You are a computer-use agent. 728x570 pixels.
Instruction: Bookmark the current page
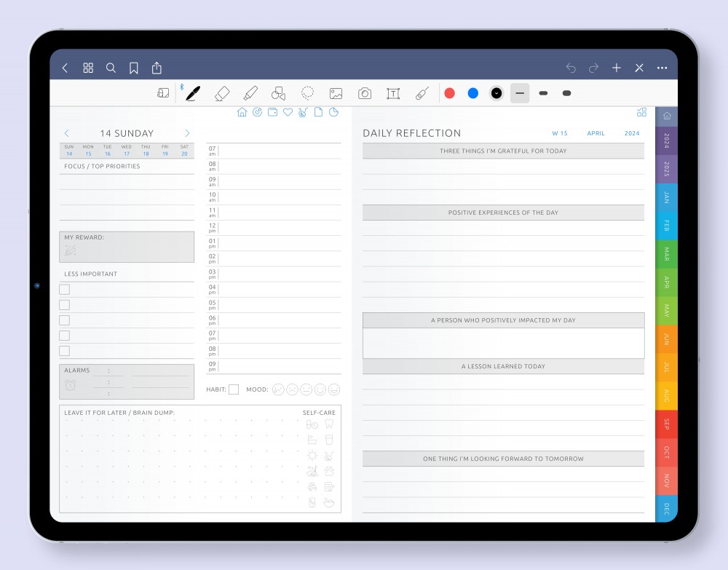point(134,68)
